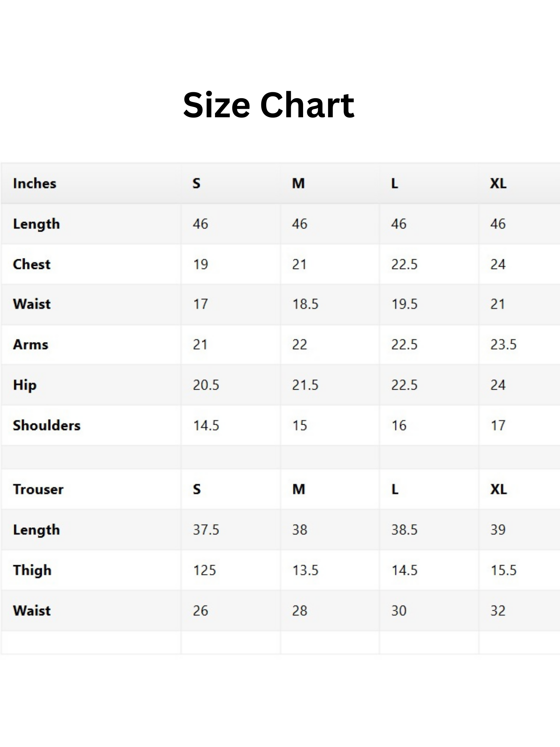Click the Size Chart title
The height and width of the screenshot is (747, 560).
268,105
